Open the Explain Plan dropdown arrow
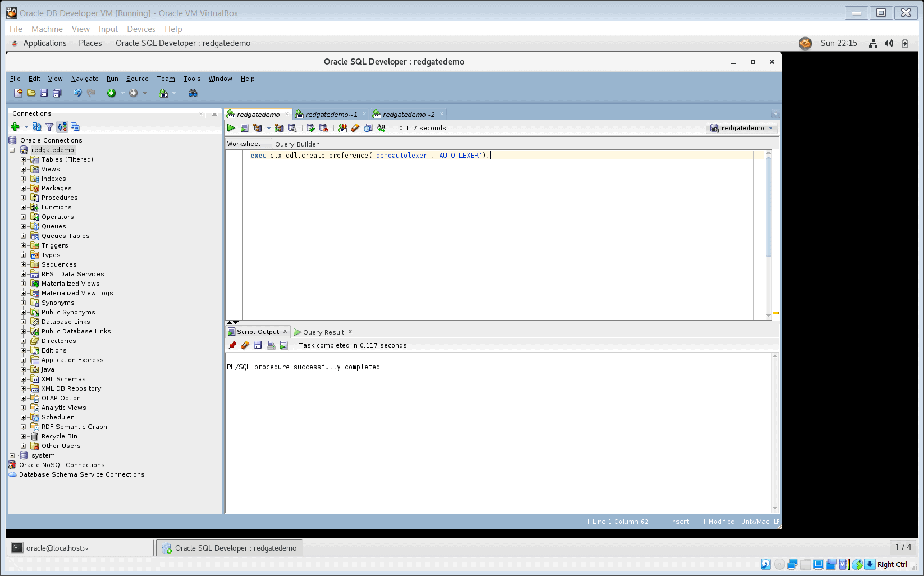The width and height of the screenshot is (924, 576). point(268,128)
